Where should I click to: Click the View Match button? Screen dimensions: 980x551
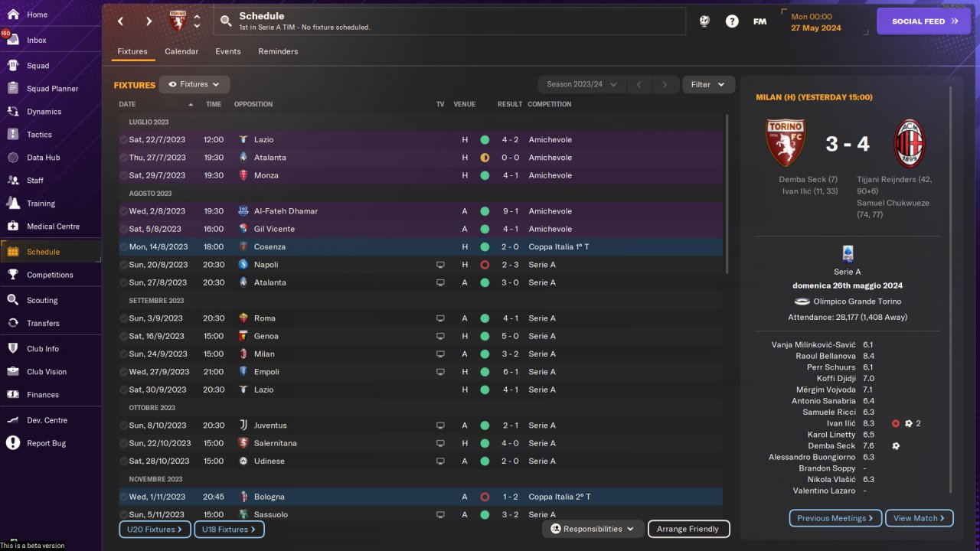coord(920,518)
